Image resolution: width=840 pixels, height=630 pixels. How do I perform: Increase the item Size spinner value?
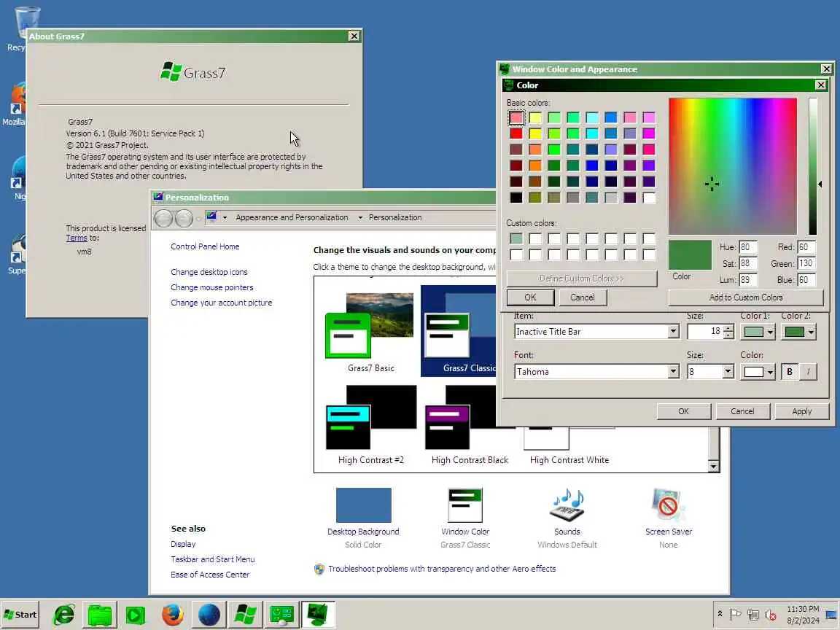[728, 328]
